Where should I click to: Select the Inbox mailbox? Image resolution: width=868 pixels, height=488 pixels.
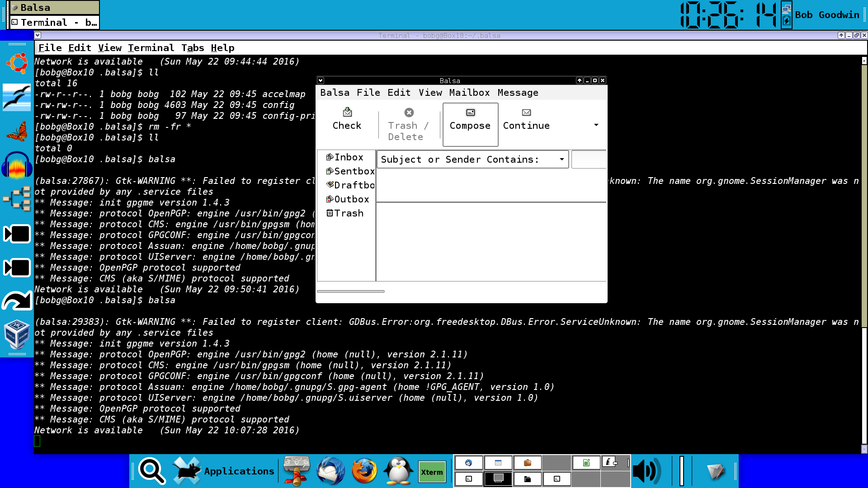click(x=344, y=157)
